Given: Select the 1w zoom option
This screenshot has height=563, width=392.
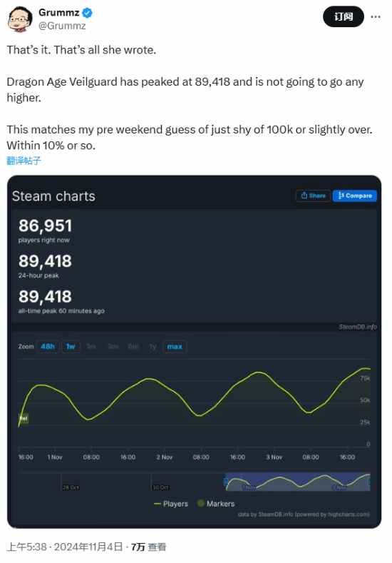Looking at the screenshot, I should click(71, 347).
